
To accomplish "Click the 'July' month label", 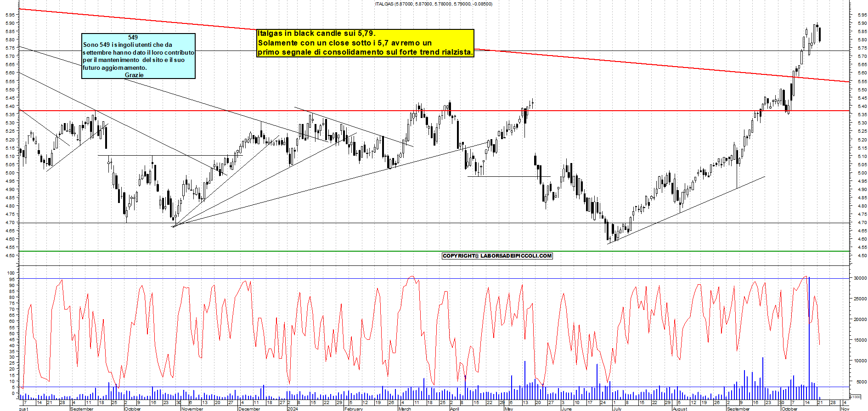I will [x=617, y=409].
